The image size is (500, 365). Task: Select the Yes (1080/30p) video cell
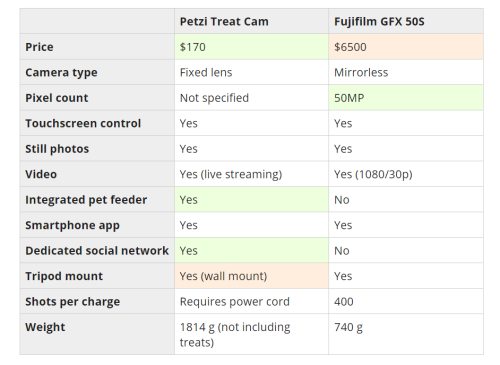click(x=406, y=174)
